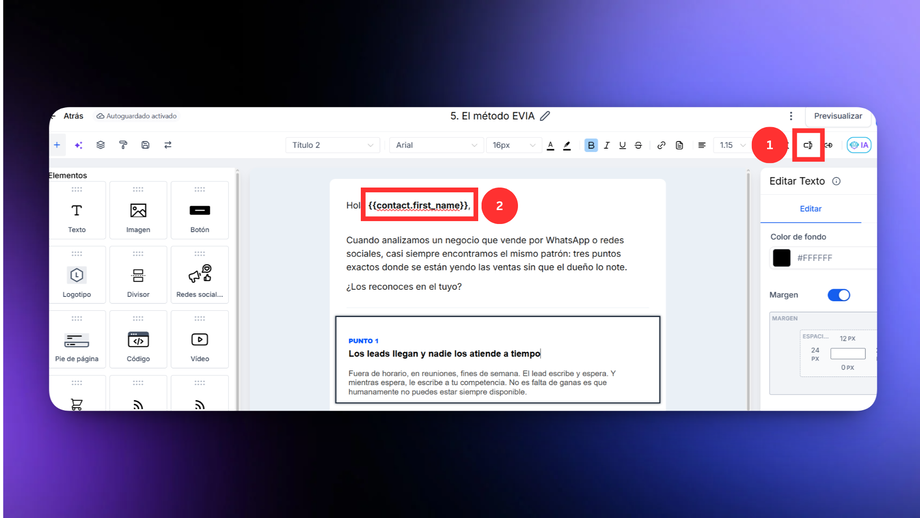
Task: Click the line ¿Los reconoces en el tuyo?
Action: (x=404, y=287)
